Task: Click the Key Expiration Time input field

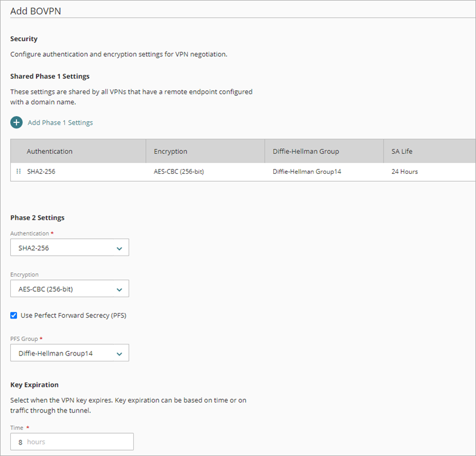Action: (x=72, y=441)
